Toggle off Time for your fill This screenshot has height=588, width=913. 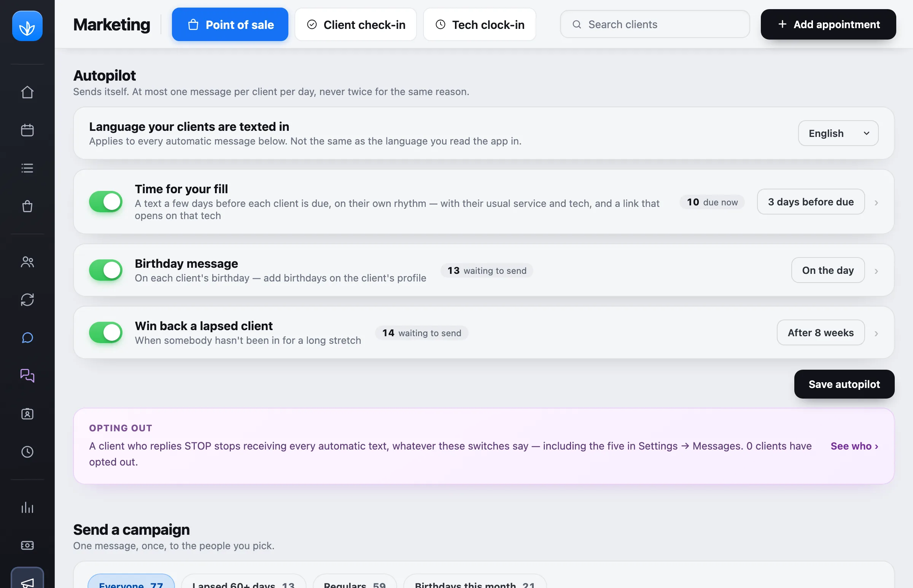click(x=106, y=202)
